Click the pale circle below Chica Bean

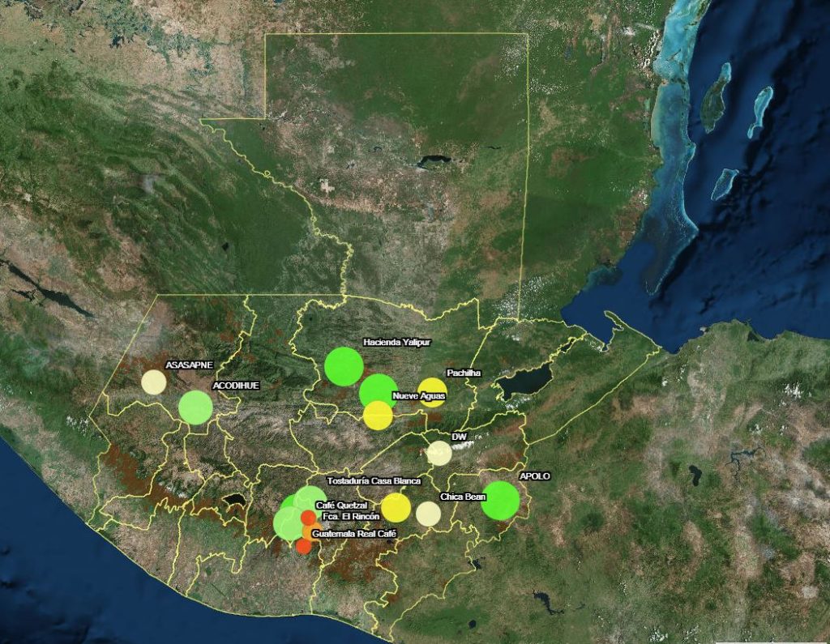pos(428,514)
